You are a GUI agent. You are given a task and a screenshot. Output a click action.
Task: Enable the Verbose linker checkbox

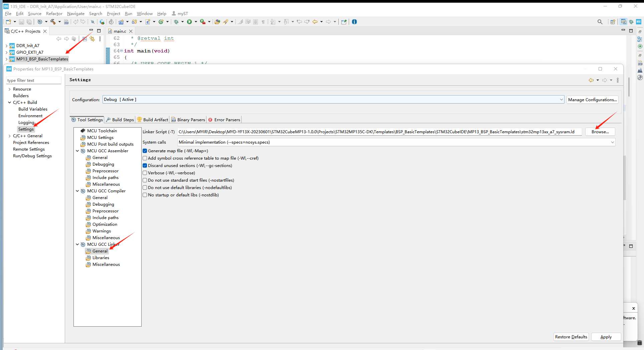click(x=145, y=173)
